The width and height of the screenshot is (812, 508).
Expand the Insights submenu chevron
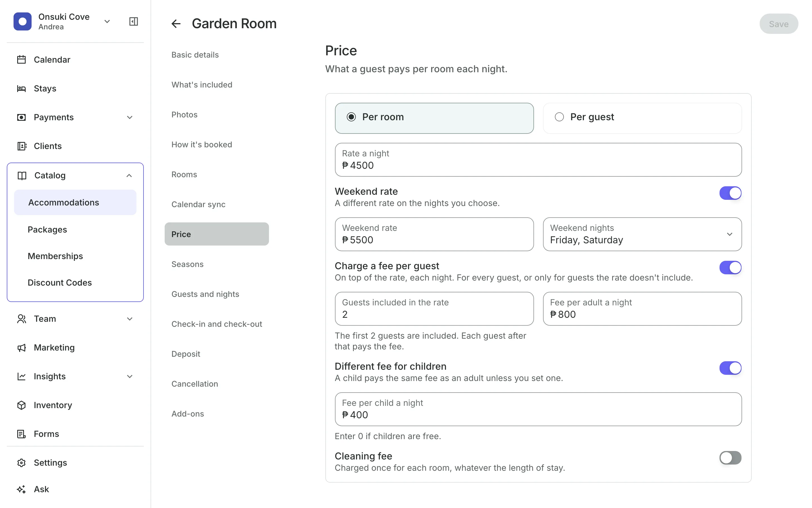(x=130, y=376)
